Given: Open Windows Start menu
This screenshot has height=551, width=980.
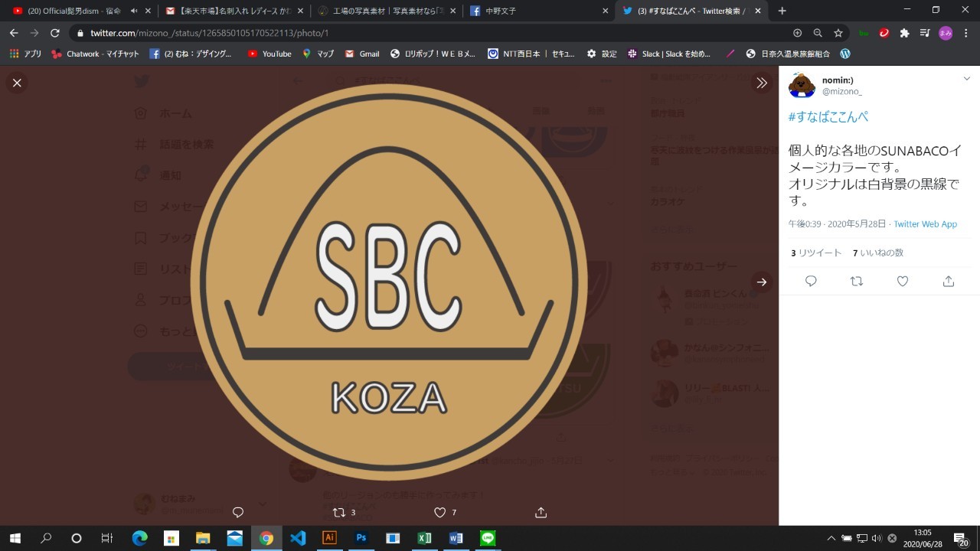Looking at the screenshot, I should tap(15, 538).
